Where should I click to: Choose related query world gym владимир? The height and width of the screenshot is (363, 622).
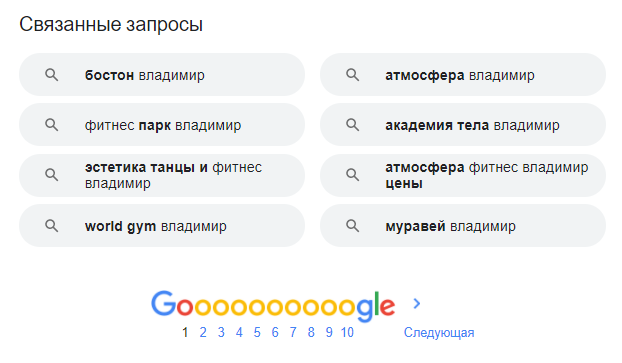click(x=162, y=226)
